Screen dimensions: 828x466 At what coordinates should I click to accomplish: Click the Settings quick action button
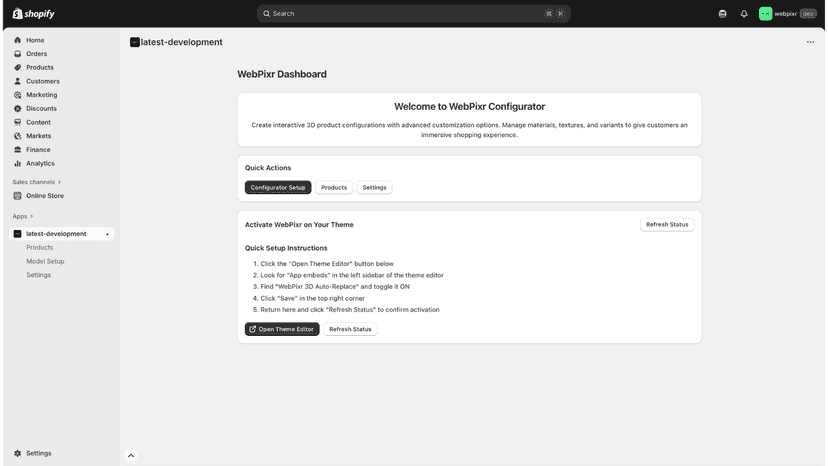click(x=374, y=188)
